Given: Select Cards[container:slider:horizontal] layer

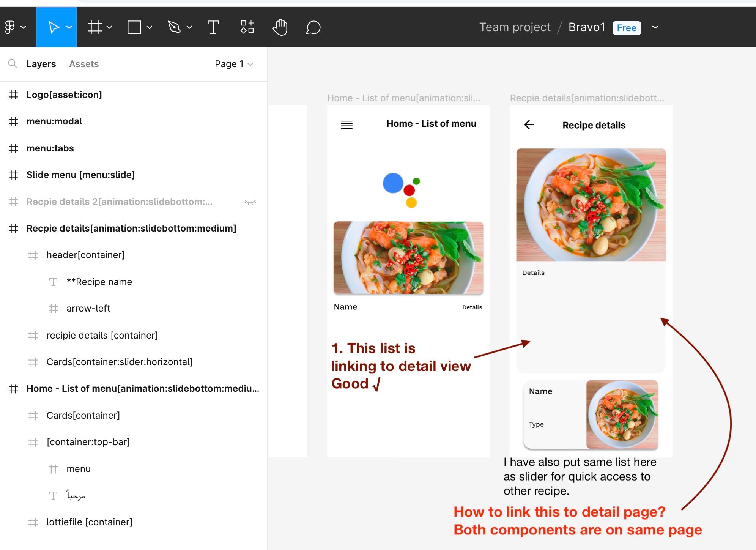Looking at the screenshot, I should (134, 362).
